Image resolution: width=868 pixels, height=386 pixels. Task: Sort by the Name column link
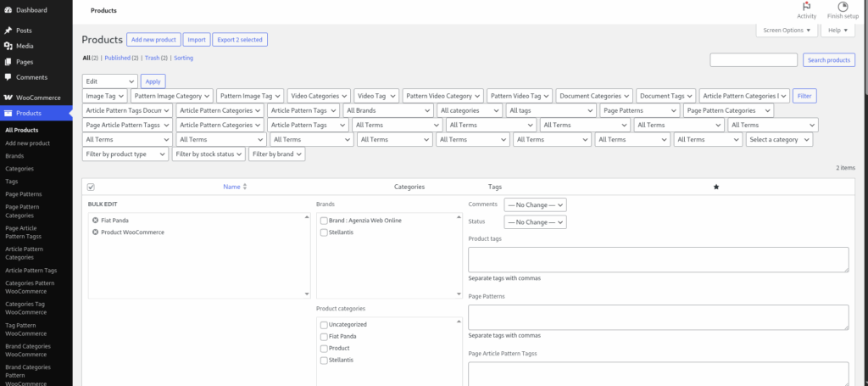pyautogui.click(x=231, y=187)
